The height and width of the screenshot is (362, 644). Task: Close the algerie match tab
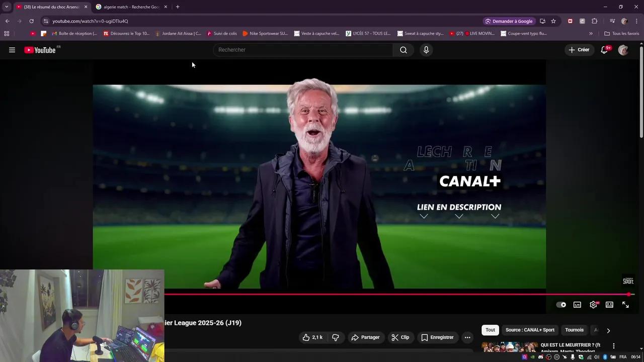(166, 7)
